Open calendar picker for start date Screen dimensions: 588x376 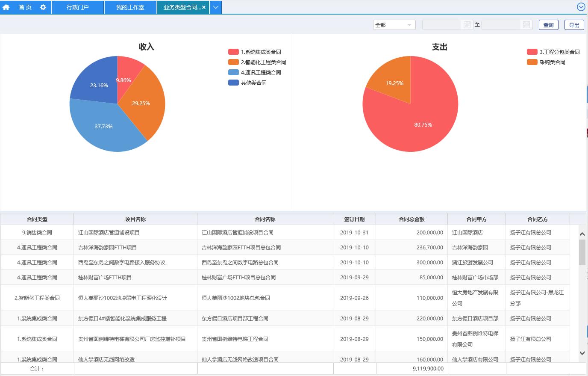tap(467, 25)
